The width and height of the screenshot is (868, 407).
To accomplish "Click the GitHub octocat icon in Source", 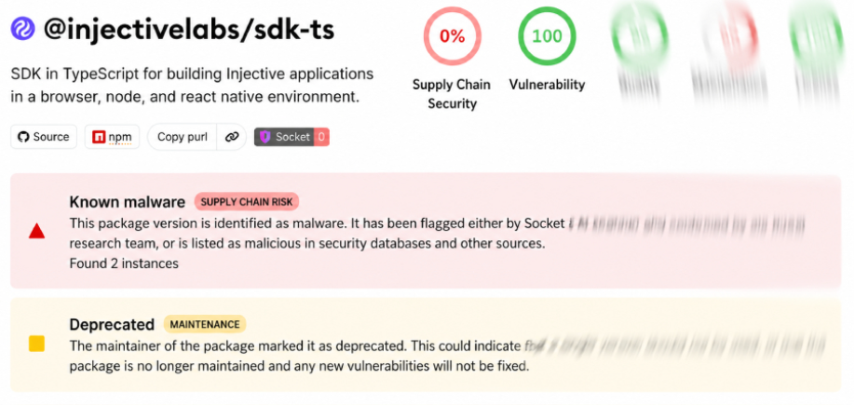I will click(23, 137).
